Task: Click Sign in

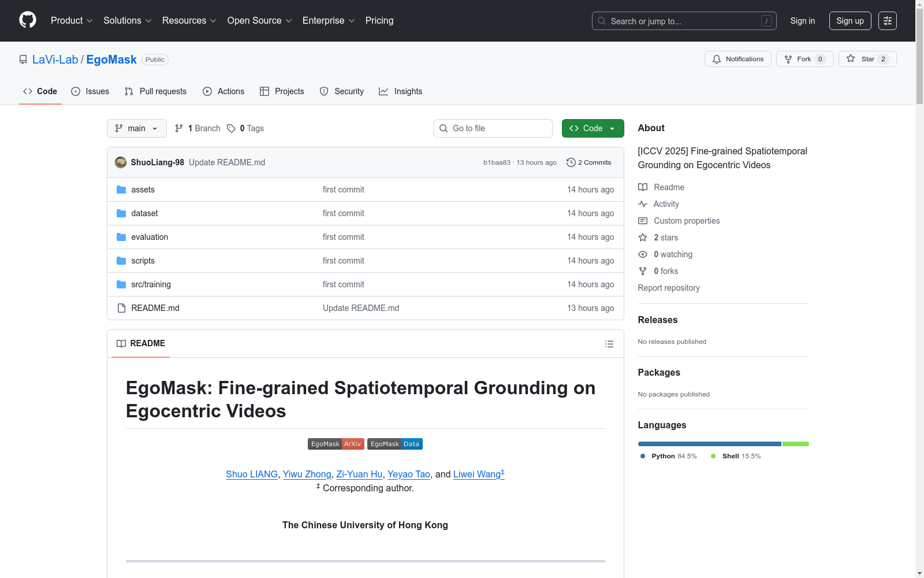Action: pyautogui.click(x=803, y=21)
